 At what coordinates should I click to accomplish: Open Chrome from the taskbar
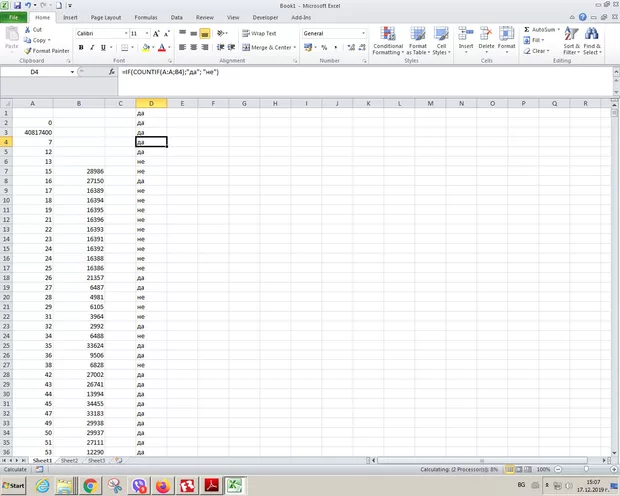pos(90,485)
